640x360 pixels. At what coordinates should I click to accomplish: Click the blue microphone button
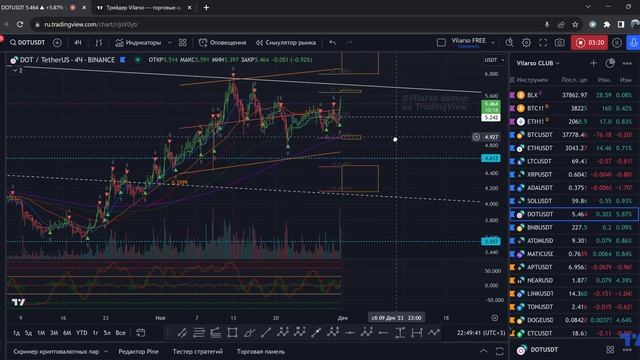click(633, 42)
